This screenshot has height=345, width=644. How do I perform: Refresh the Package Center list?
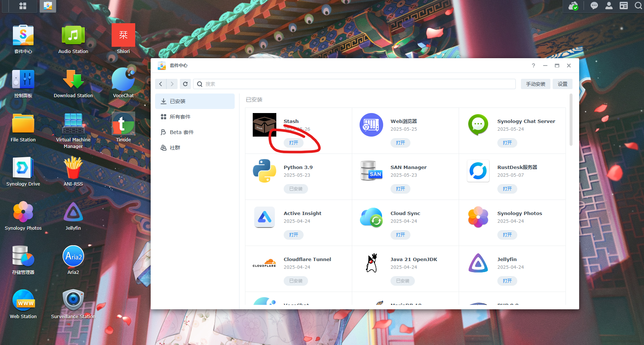tap(185, 84)
